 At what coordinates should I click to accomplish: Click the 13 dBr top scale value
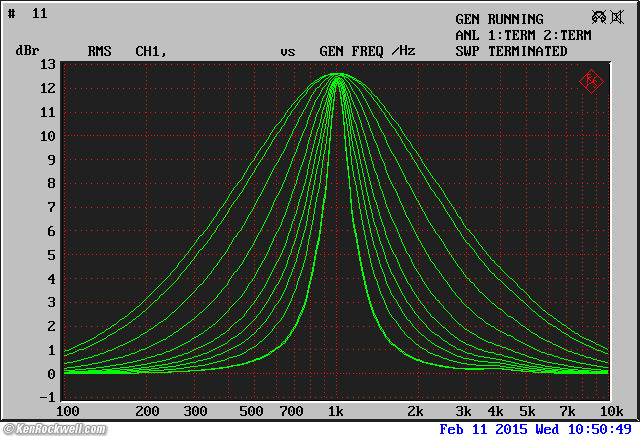pyautogui.click(x=47, y=64)
